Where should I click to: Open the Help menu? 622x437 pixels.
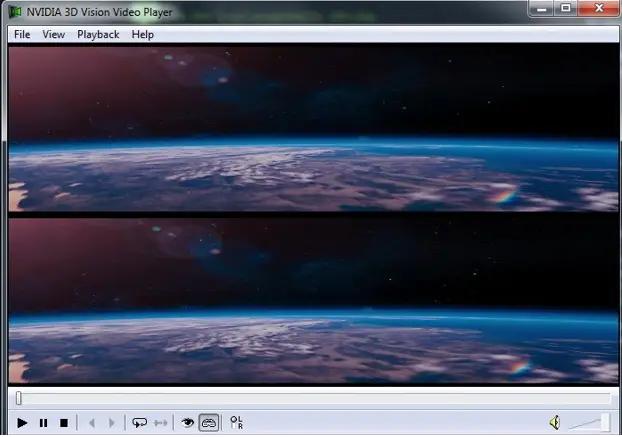[x=142, y=34]
